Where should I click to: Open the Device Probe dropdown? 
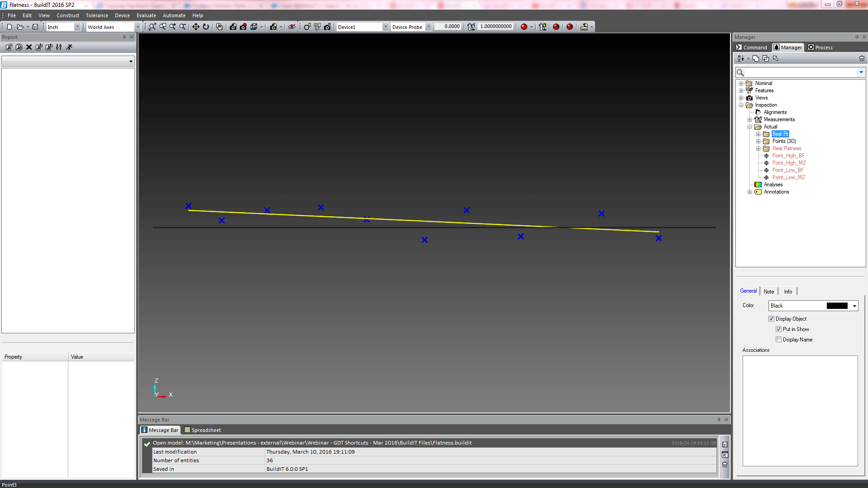(429, 27)
